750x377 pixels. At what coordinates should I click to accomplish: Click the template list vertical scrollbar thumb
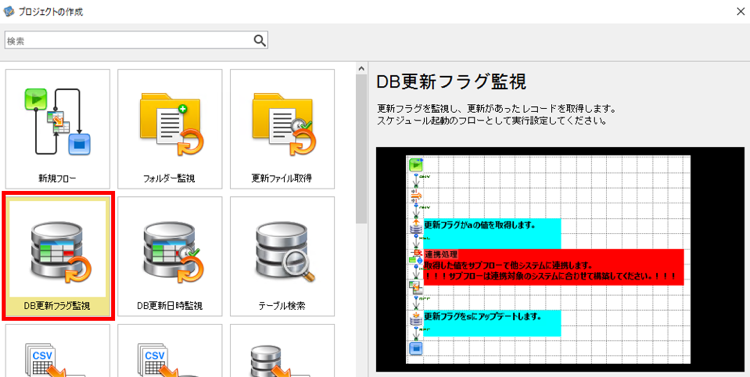[x=362, y=149]
